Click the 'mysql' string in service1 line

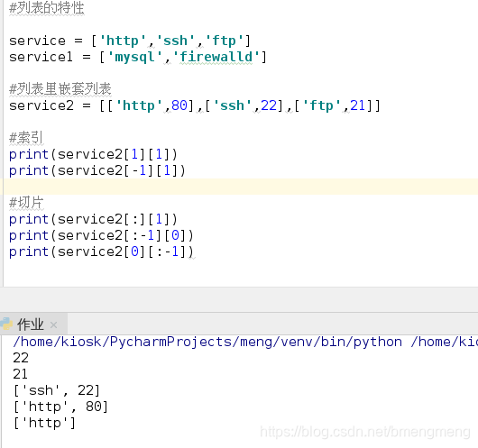click(134, 57)
